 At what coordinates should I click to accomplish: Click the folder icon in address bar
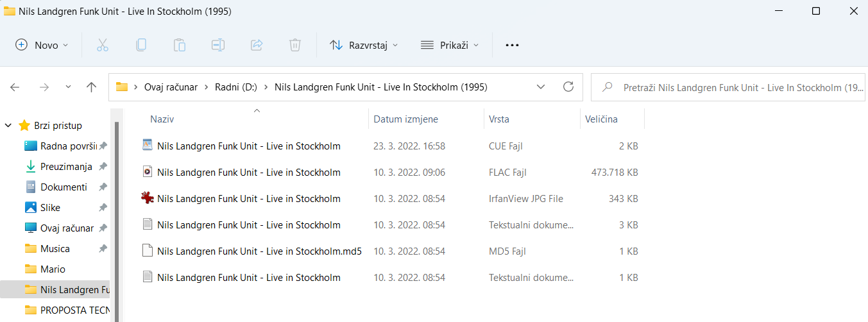(x=122, y=87)
